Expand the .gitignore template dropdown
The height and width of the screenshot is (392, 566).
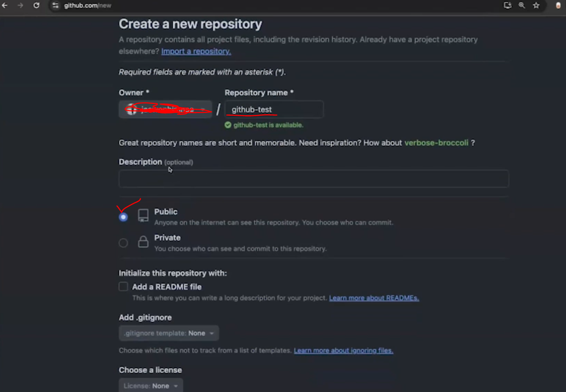pyautogui.click(x=169, y=333)
